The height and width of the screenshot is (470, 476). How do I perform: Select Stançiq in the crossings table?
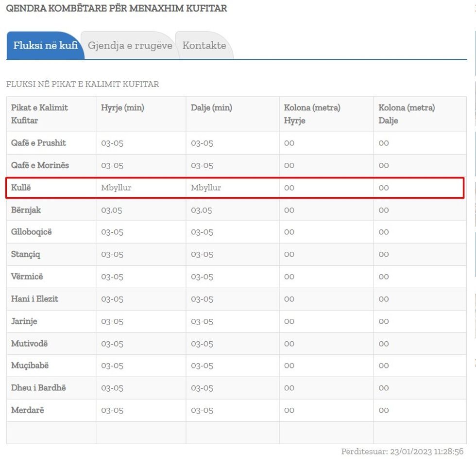point(26,254)
